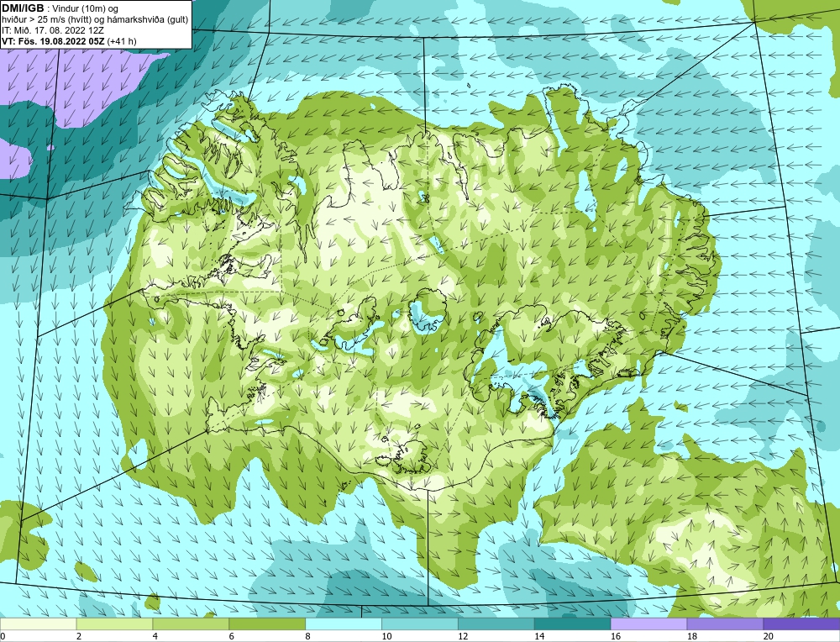
Task: Pick the lavender 16–18 m/s legend swatch
Action: click(x=648, y=624)
